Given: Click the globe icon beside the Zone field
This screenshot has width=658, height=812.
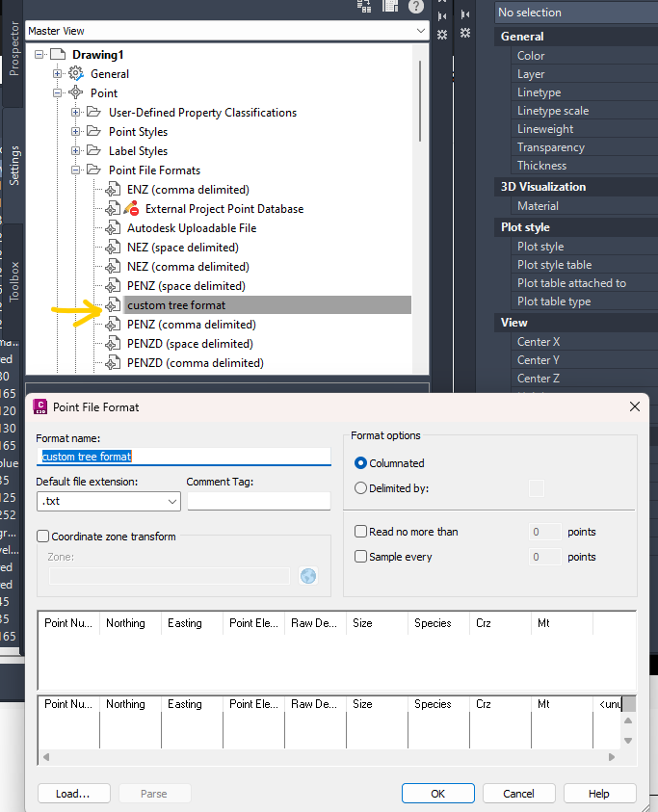Looking at the screenshot, I should coord(307,575).
